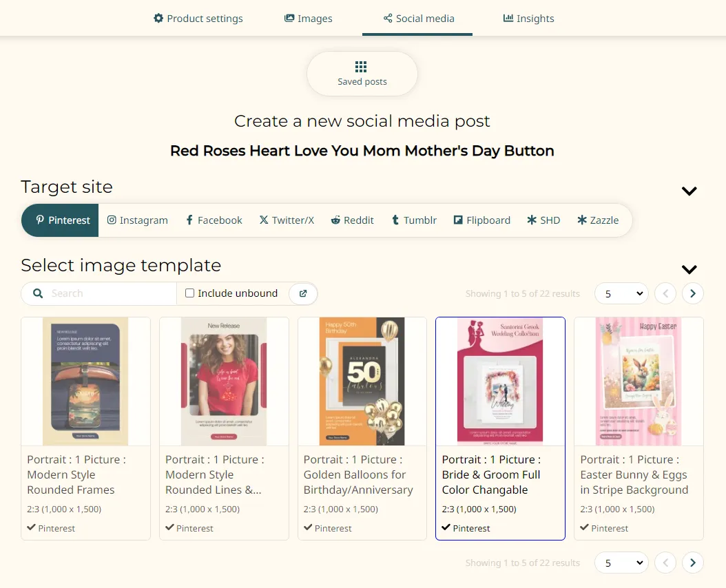Image resolution: width=726 pixels, height=588 pixels.
Task: Click the bottom previous page arrow
Action: point(665,563)
